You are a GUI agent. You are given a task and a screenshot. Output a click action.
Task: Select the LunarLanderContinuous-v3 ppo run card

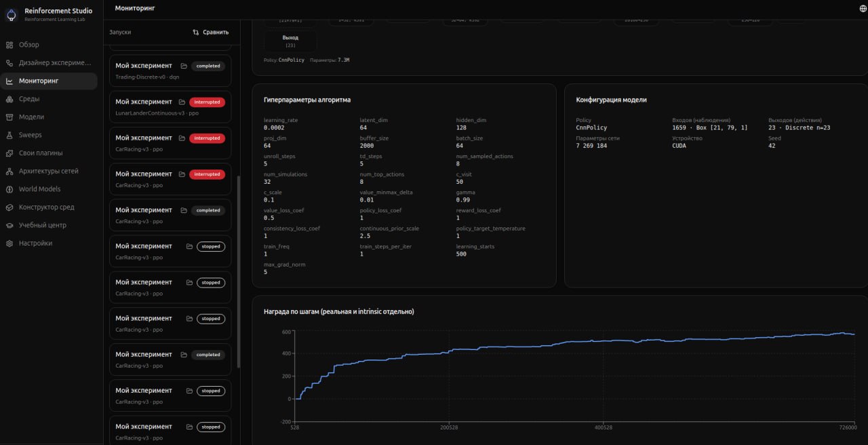tap(170, 107)
